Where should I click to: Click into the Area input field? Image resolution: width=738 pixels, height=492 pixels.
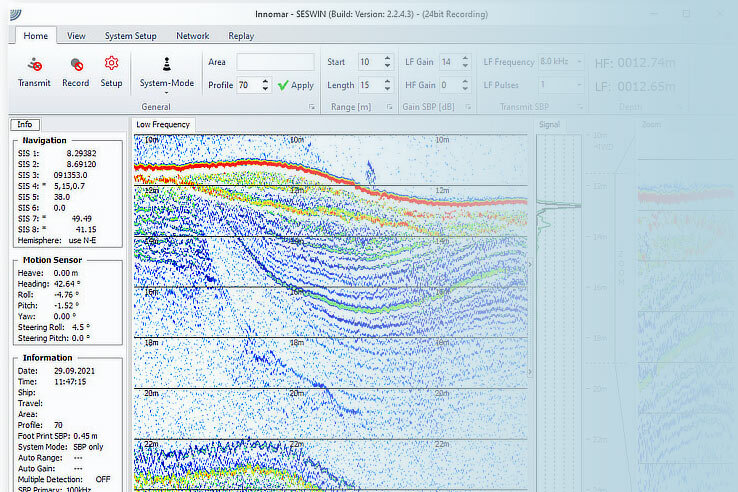pyautogui.click(x=275, y=62)
